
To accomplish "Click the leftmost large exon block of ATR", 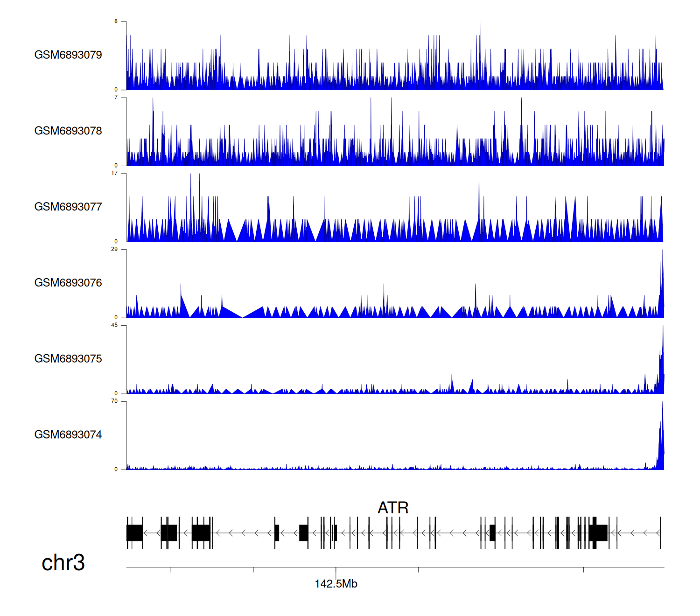I will pos(135,533).
